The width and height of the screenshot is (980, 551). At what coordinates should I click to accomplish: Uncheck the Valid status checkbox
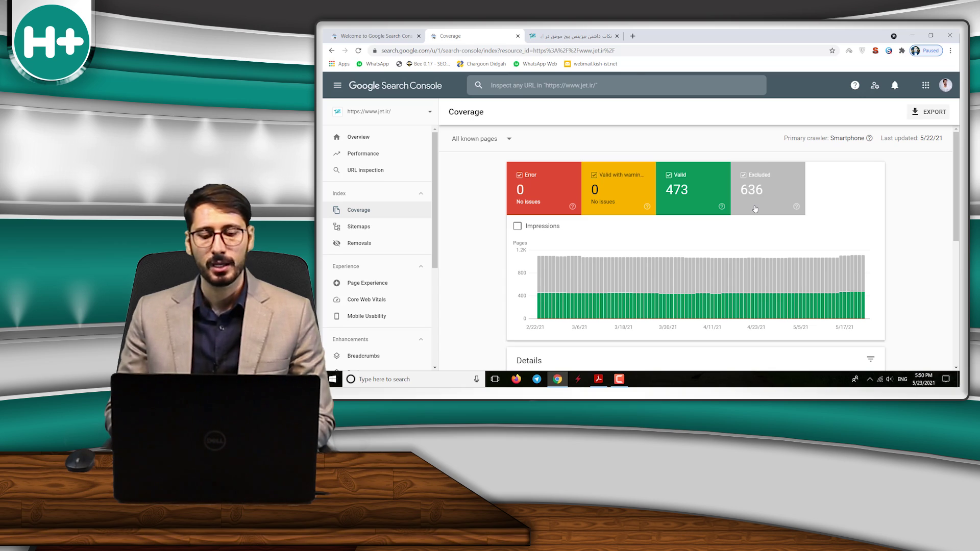pos(669,175)
